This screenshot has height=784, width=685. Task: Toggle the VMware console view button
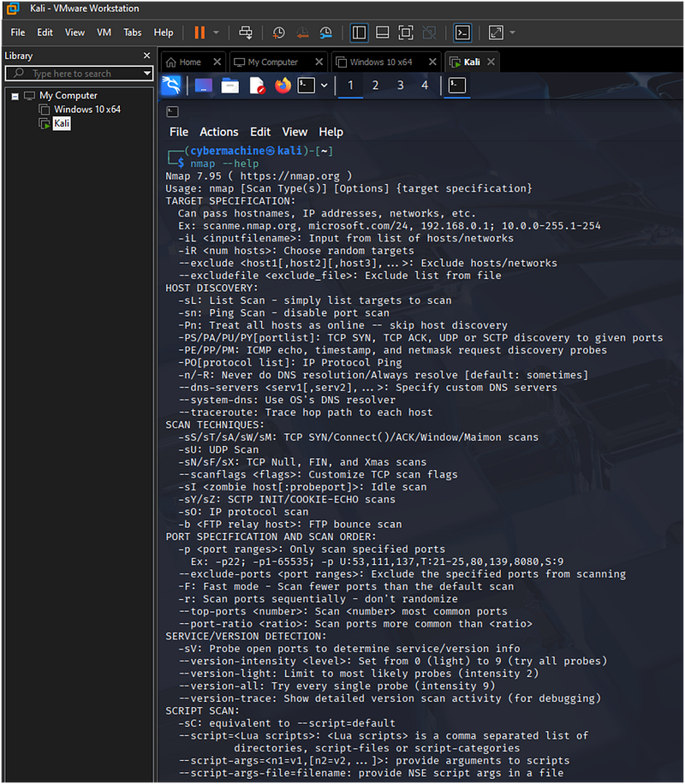click(462, 33)
